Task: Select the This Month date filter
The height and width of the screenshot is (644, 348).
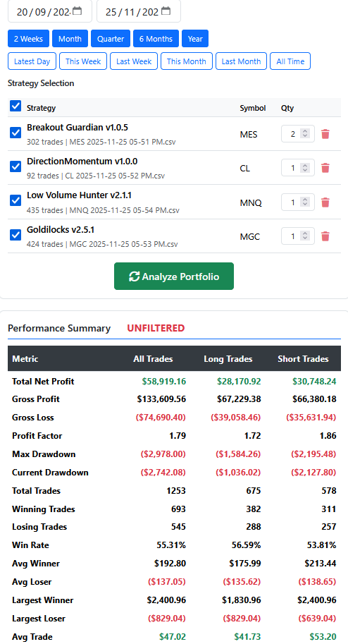Action: click(x=186, y=61)
